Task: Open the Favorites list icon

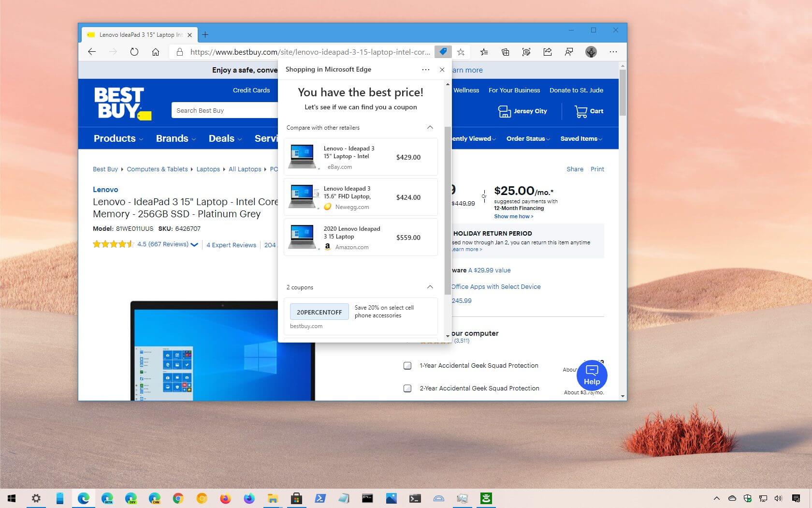Action: [x=484, y=52]
